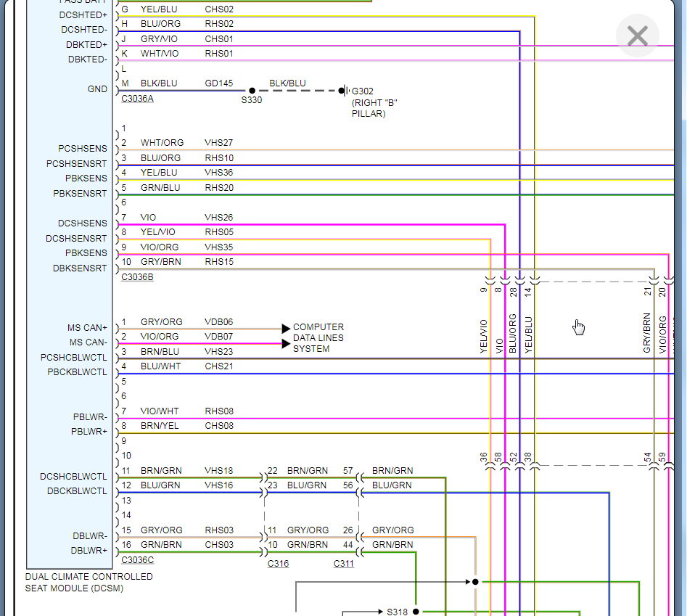687x616 pixels.
Task: Open the C311 connector link
Action: [344, 564]
